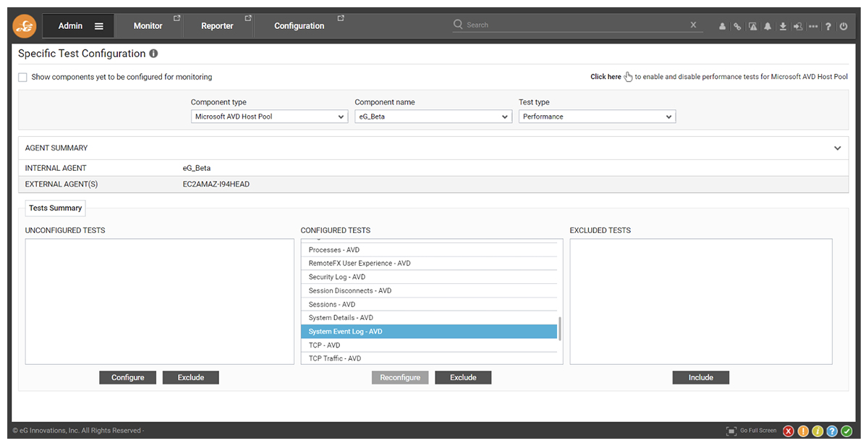Click the EC2AMAZ-I94HEAD external agent value
This screenshot has width=868, height=446.
(x=216, y=185)
